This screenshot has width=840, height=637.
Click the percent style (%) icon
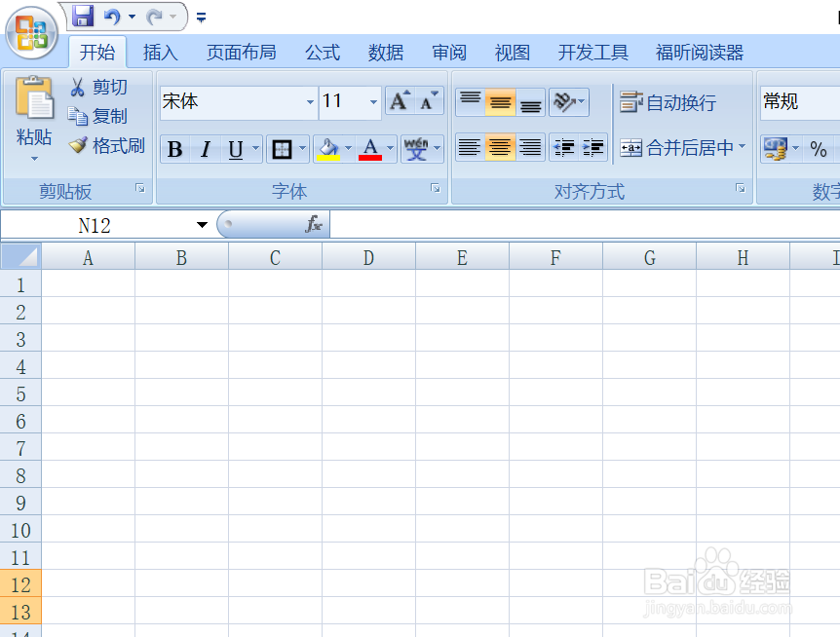819,149
